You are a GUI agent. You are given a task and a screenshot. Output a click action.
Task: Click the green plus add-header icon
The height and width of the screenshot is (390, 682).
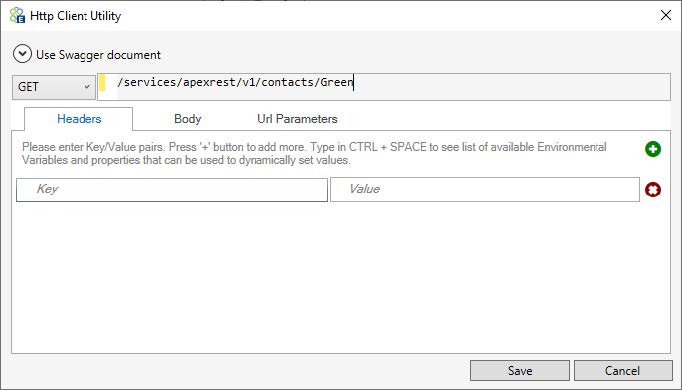pos(652,149)
